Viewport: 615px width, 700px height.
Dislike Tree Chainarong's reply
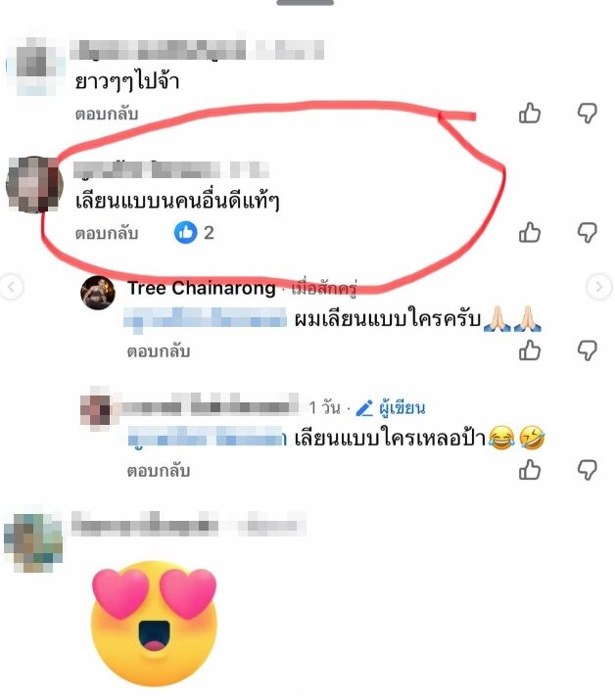tap(588, 350)
